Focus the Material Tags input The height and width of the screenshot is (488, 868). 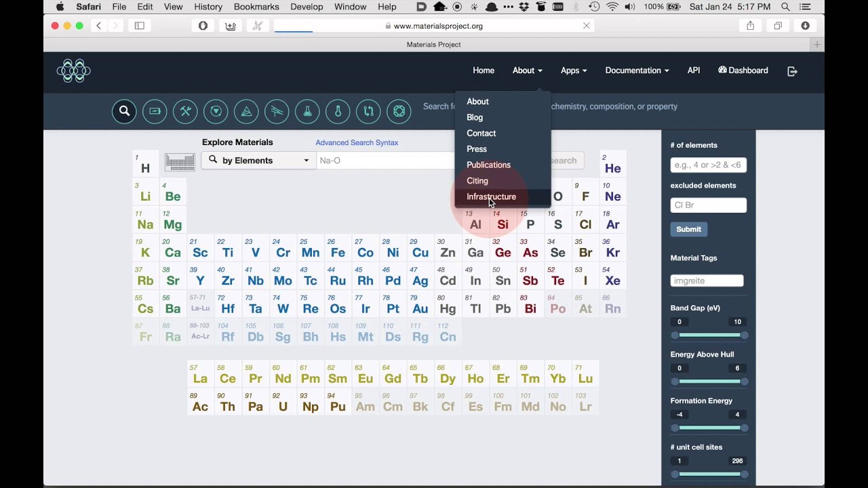707,281
